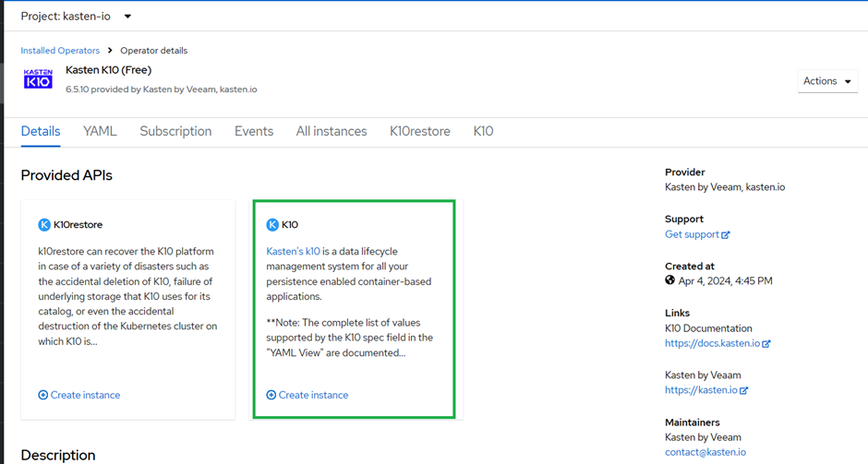Open the Actions dropdown menu
The width and height of the screenshot is (868, 464).
click(827, 81)
